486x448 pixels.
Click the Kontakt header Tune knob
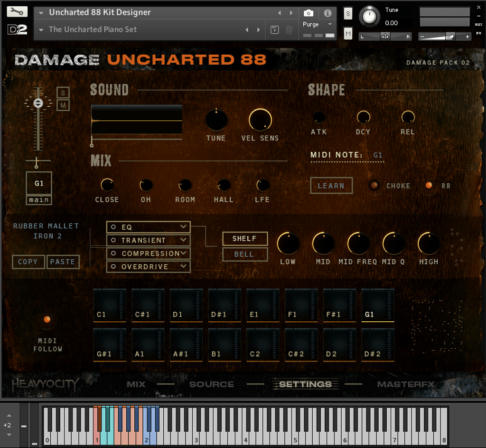369,17
